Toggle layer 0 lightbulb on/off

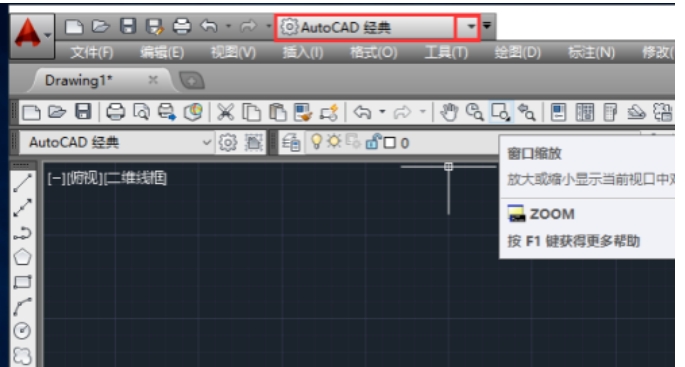(316, 142)
